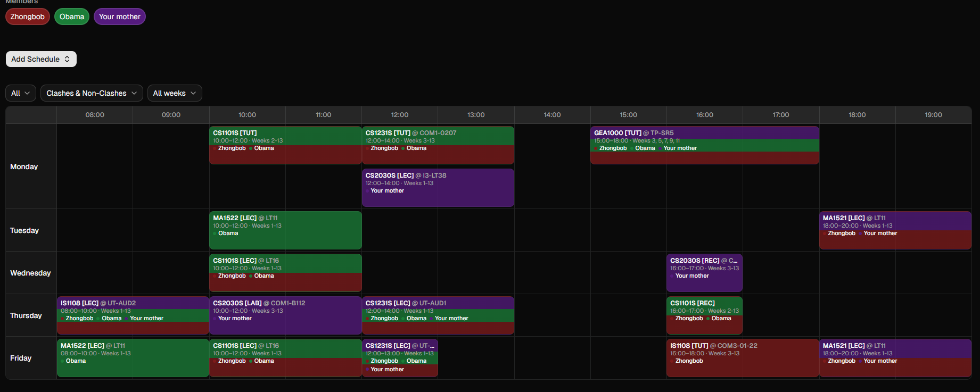The image size is (980, 392).
Task: Click the CS1101S [REC] block on Thursday
Action: point(705,315)
